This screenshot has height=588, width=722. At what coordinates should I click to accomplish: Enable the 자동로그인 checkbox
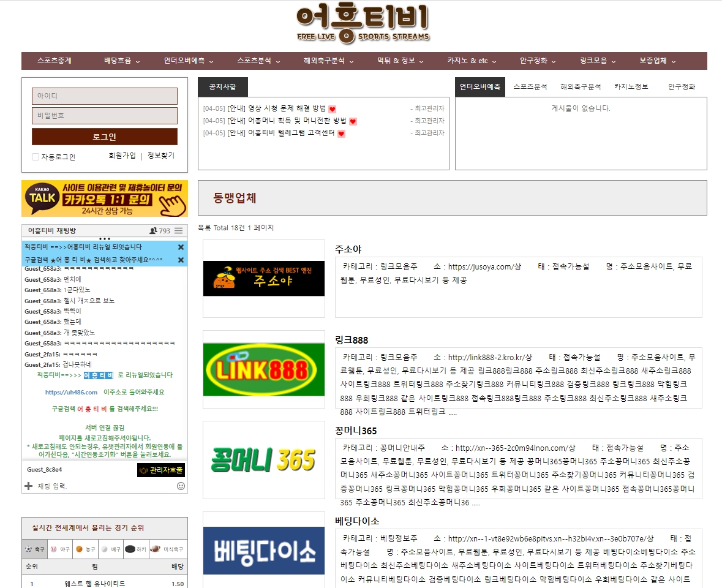click(x=36, y=157)
